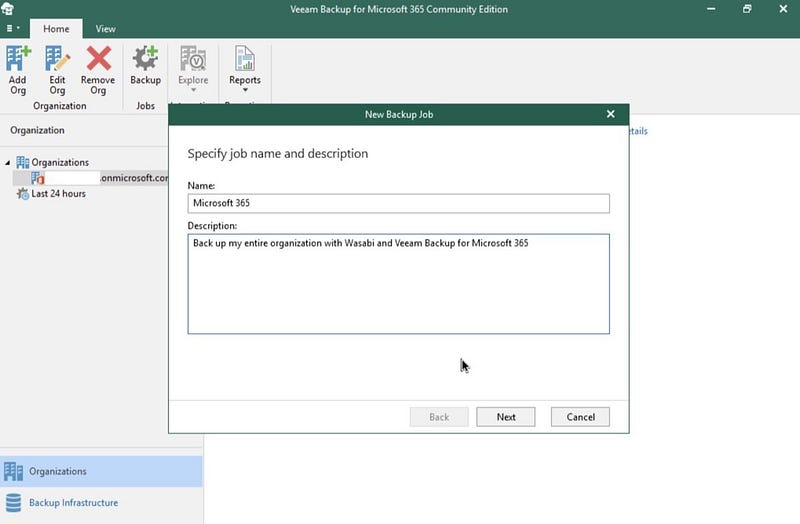Click the Backup Infrastructure database icon
The height and width of the screenshot is (524, 800).
tap(14, 503)
